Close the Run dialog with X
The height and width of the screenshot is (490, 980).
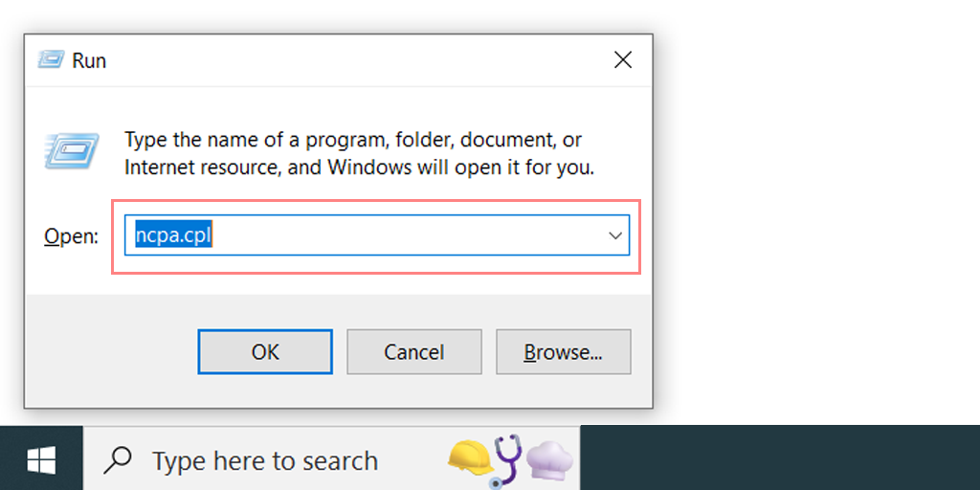pyautogui.click(x=623, y=60)
